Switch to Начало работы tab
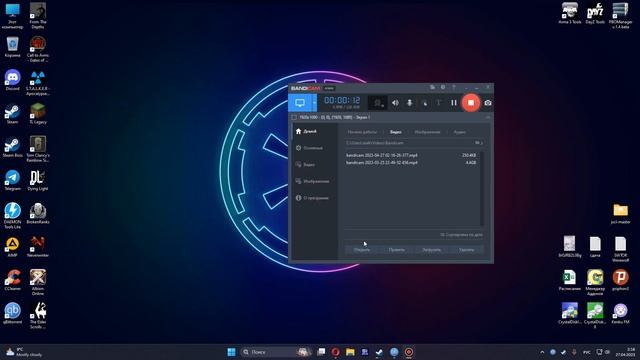This screenshot has height=360, width=640. tap(362, 132)
